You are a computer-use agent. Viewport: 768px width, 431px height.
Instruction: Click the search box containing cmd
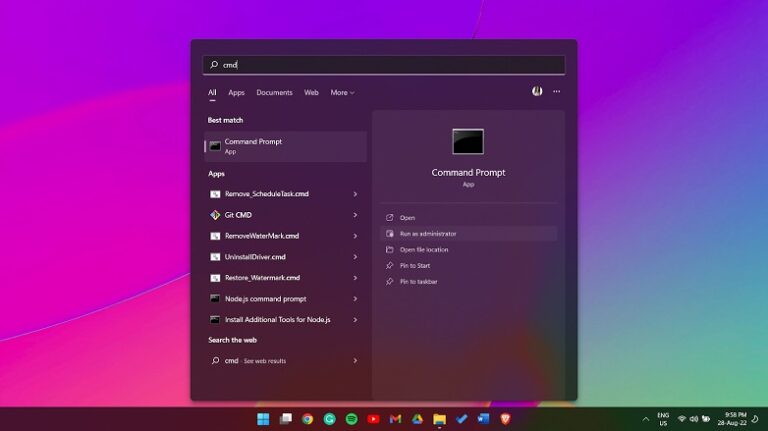(384, 65)
